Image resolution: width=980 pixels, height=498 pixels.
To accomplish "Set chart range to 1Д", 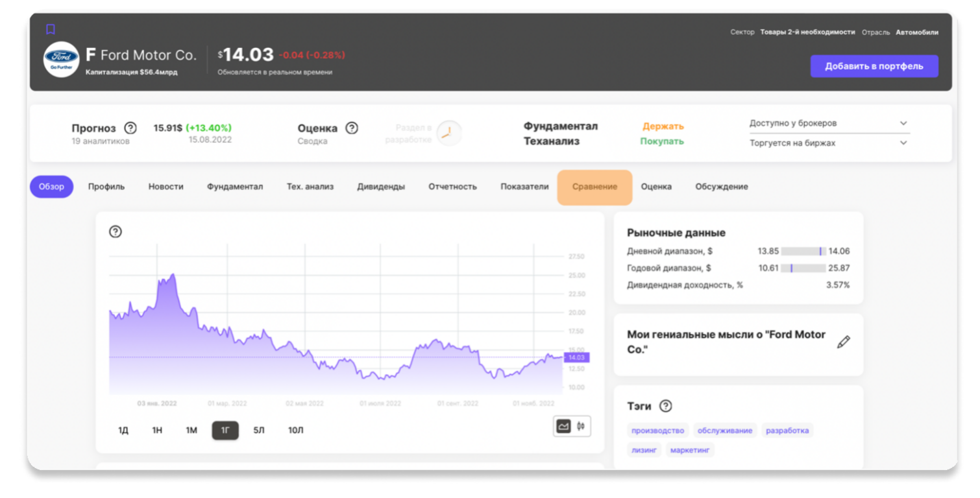I will [x=123, y=431].
